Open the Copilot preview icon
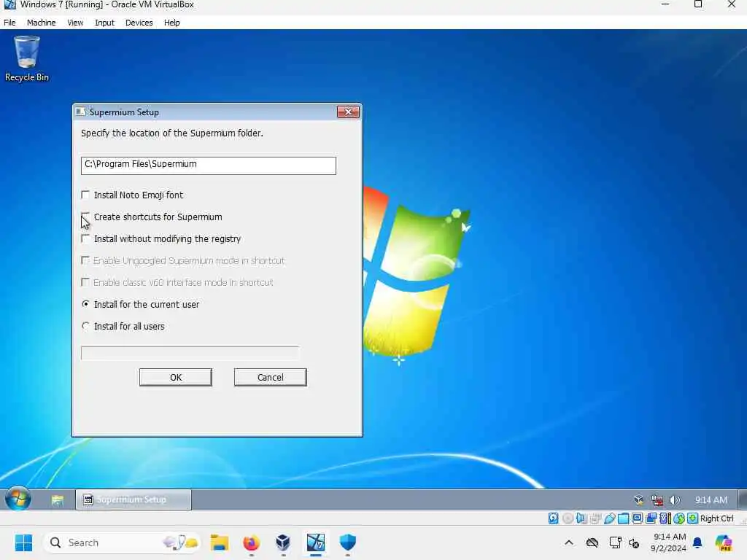 coord(724,542)
